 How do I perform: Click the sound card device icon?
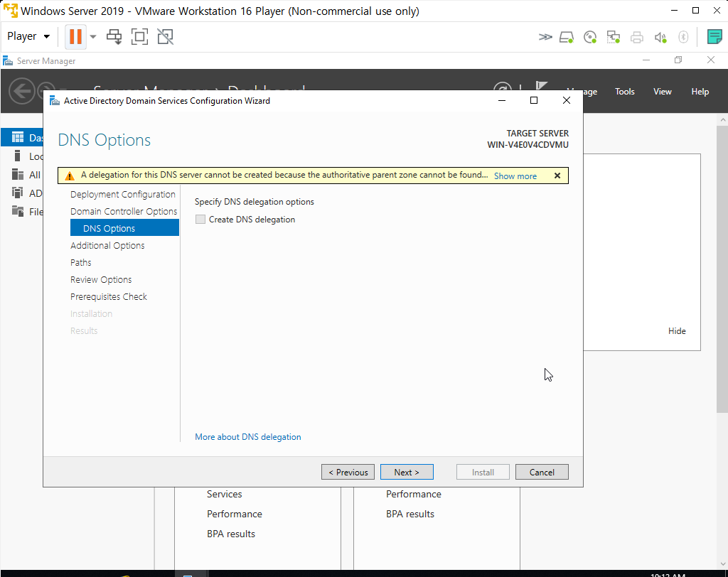pyautogui.click(x=660, y=37)
